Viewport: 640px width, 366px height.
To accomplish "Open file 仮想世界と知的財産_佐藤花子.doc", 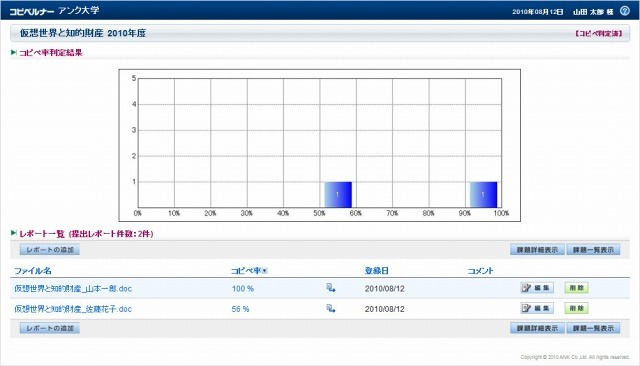I will pyautogui.click(x=73, y=309).
